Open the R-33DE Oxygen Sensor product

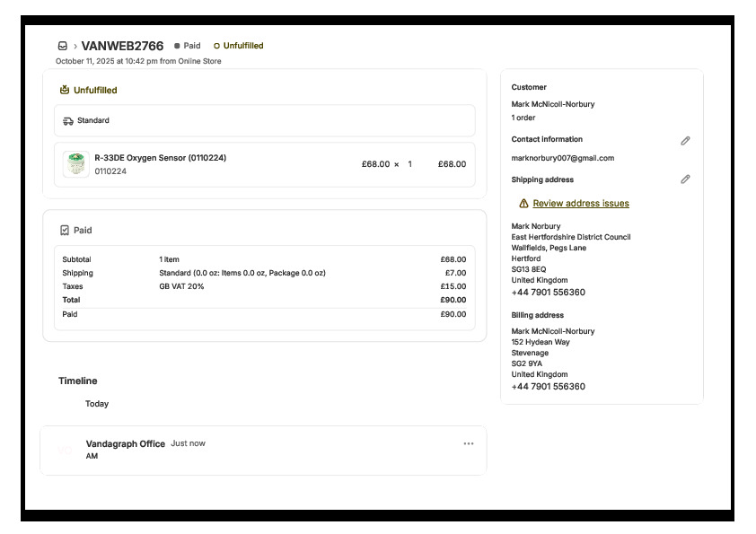click(x=160, y=158)
